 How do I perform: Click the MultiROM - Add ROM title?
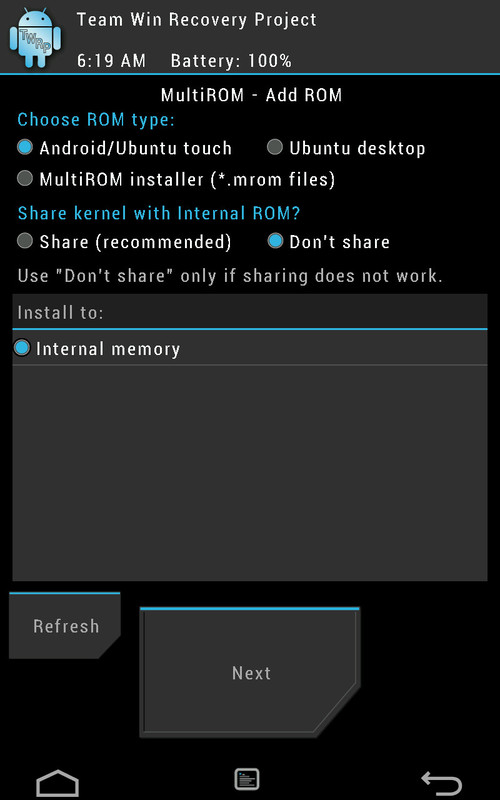[x=251, y=95]
